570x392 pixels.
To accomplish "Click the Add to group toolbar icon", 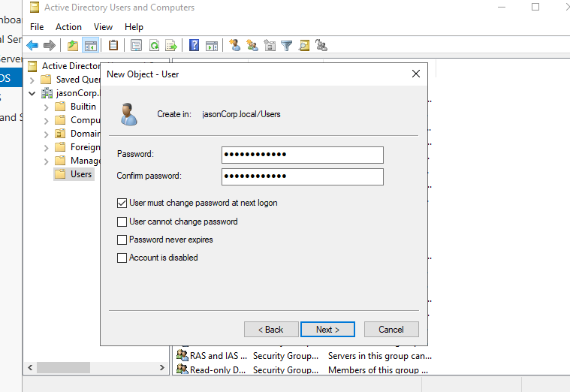I will (x=321, y=45).
